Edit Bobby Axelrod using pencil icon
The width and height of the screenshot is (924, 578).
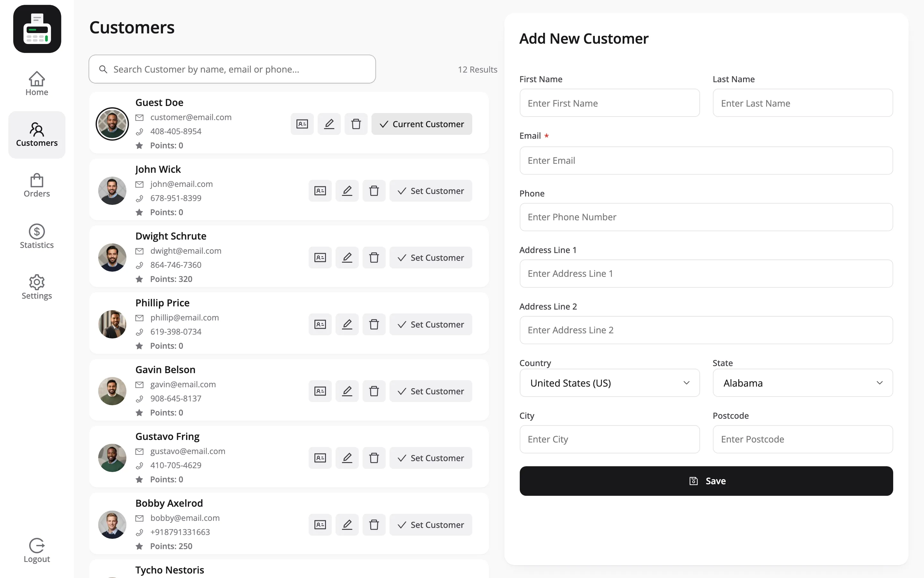347,525
